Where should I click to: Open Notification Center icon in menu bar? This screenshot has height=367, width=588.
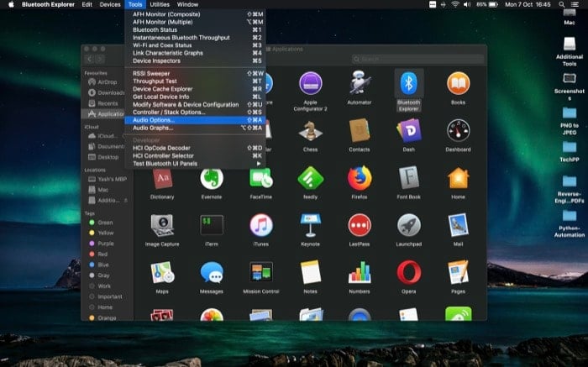575,4
